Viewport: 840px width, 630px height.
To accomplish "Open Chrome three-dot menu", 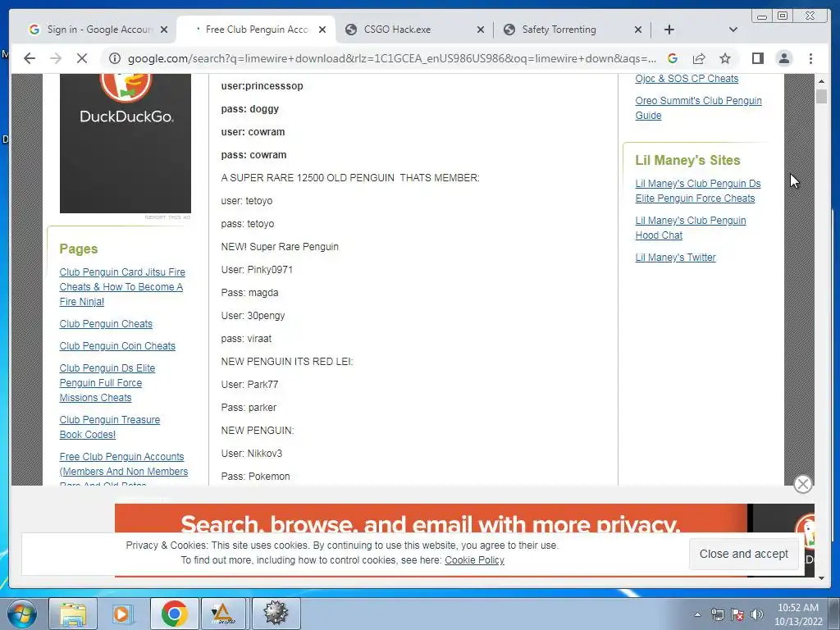I will (x=810, y=58).
